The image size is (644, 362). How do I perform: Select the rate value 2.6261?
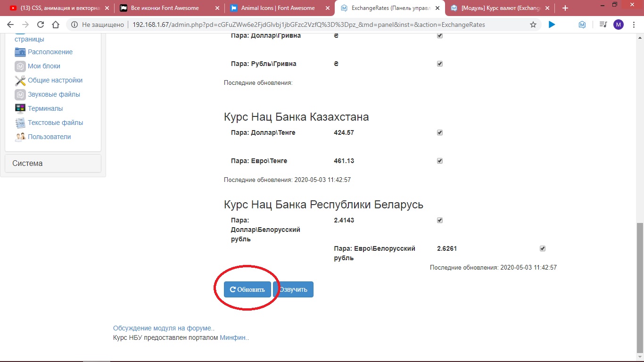[447, 248]
